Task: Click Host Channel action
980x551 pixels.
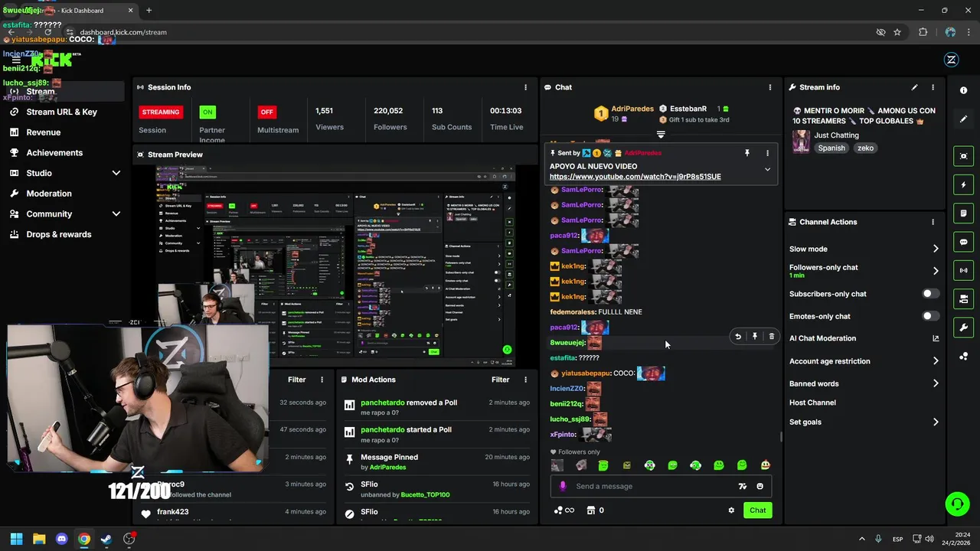Action: 812,403
